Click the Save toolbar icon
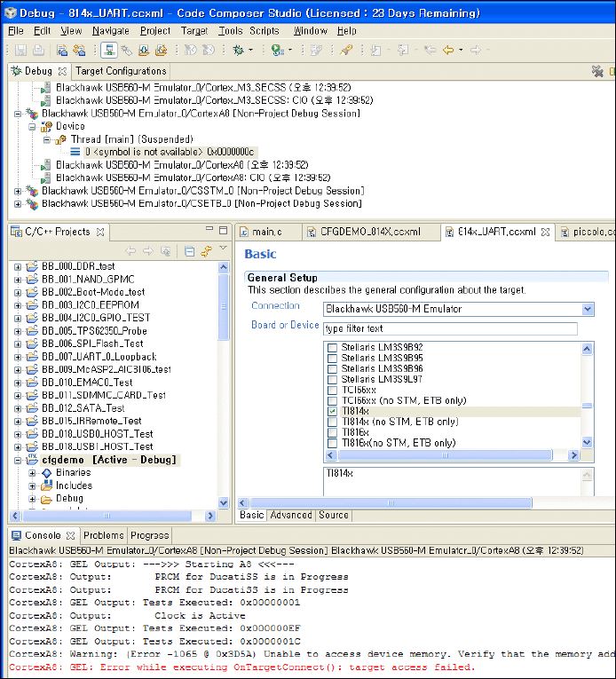The height and width of the screenshot is (679, 616). click(x=20, y=51)
